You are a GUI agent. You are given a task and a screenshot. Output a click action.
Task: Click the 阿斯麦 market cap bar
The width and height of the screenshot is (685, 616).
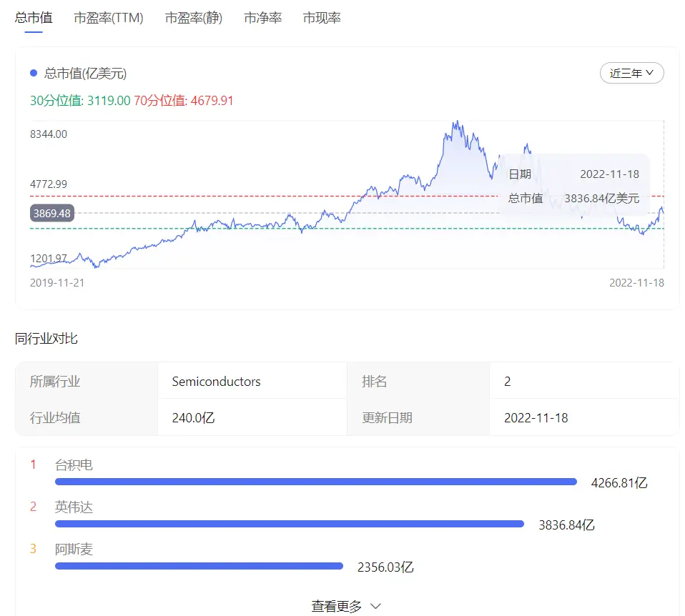(x=199, y=566)
